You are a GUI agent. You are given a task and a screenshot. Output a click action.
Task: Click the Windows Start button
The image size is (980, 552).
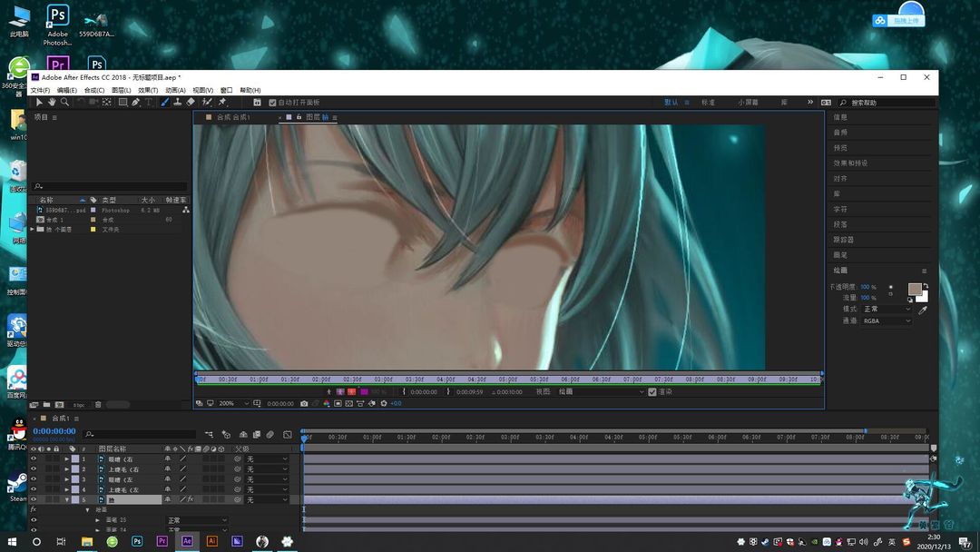[12, 541]
